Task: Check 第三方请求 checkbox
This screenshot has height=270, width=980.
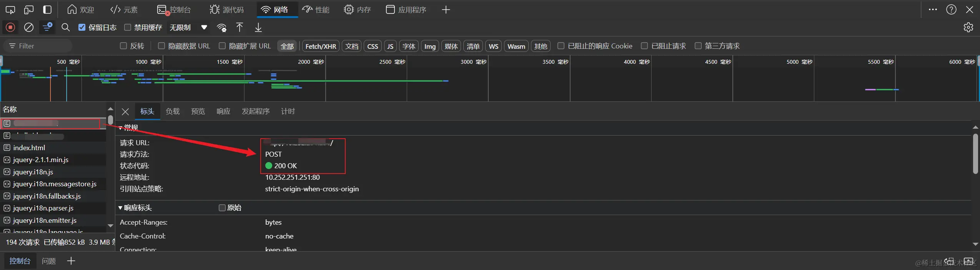Action: (x=698, y=46)
